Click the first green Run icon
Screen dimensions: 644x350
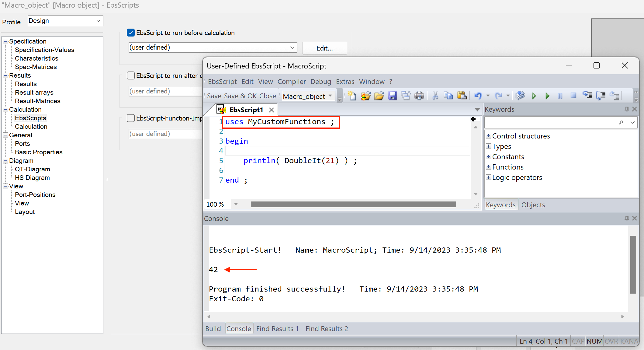click(x=534, y=96)
